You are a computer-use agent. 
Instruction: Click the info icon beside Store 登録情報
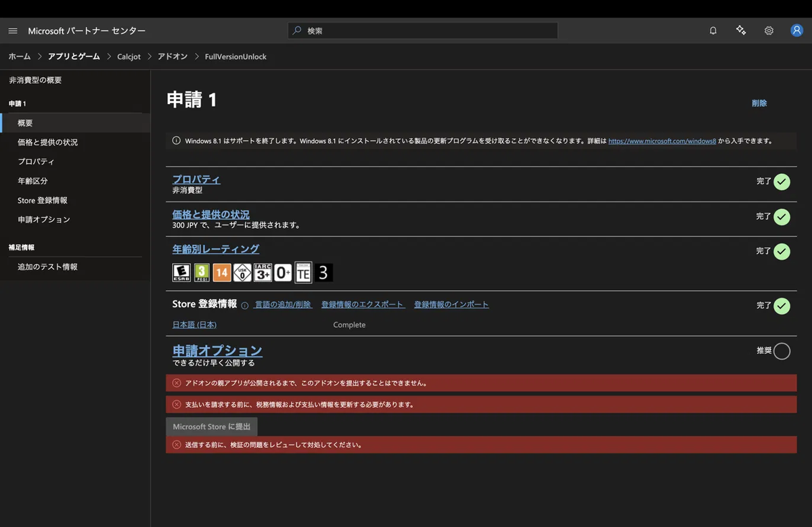245,305
